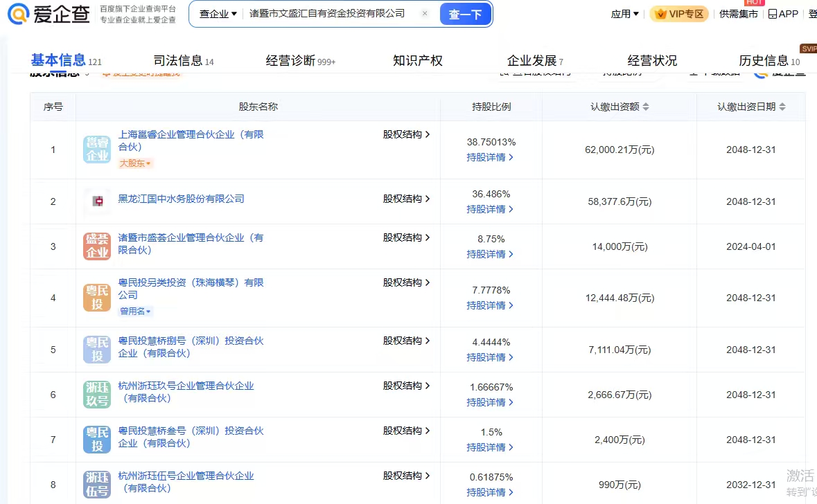
Task: Click the 粤民投 logo in row 5
Action: tap(97, 350)
